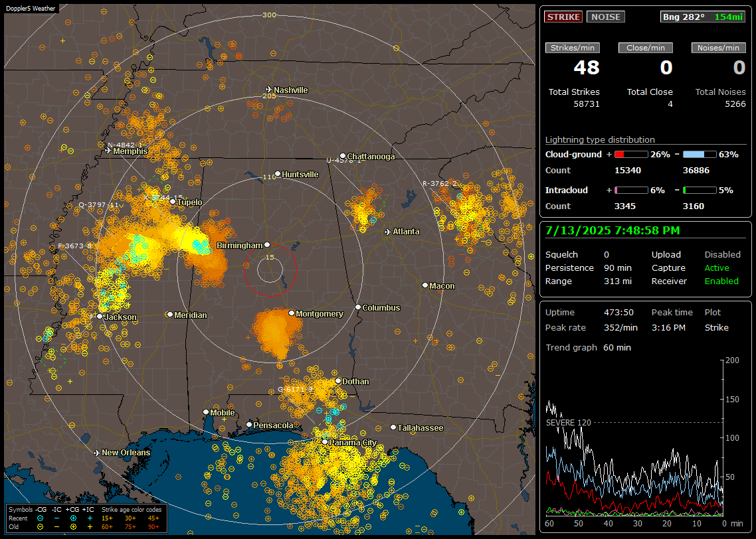Click the Huntsville city marker dot
Viewport: 756px width, 539px height.
coord(278,174)
